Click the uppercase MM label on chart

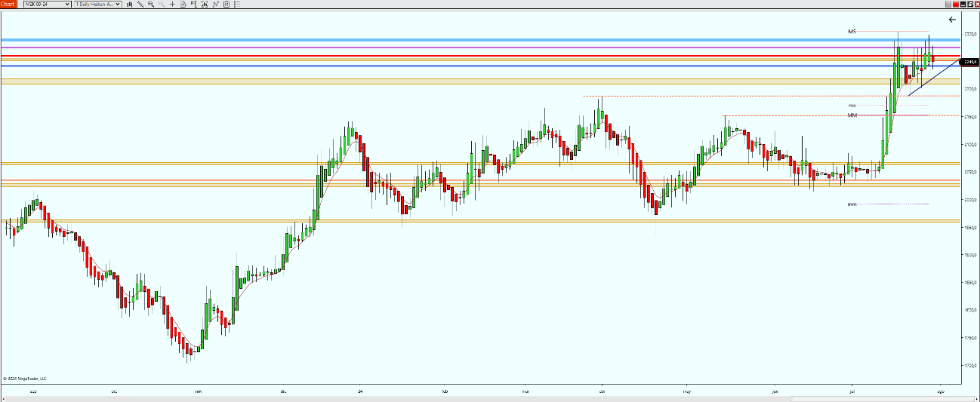pyautogui.click(x=852, y=115)
